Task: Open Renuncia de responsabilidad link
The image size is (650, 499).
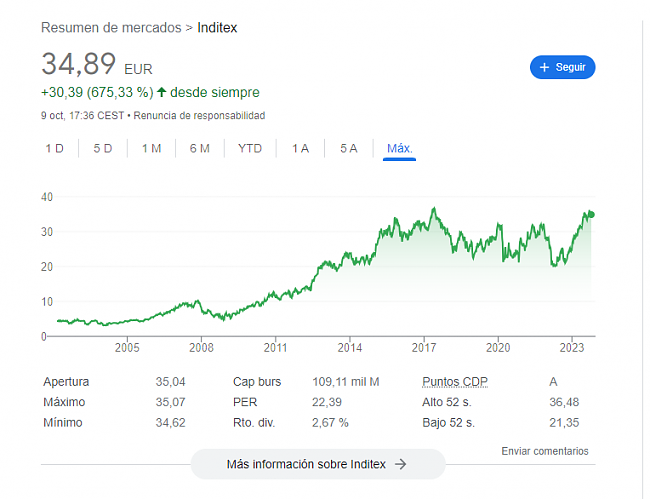Action: pyautogui.click(x=199, y=116)
